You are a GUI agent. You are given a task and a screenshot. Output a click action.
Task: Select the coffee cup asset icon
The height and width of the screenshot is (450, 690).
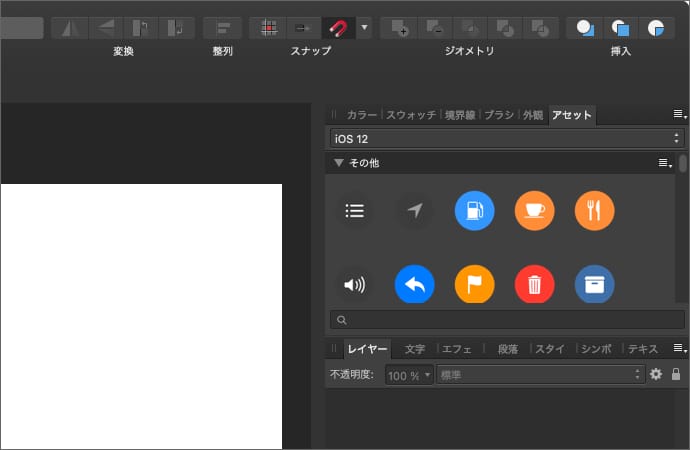[x=534, y=210]
